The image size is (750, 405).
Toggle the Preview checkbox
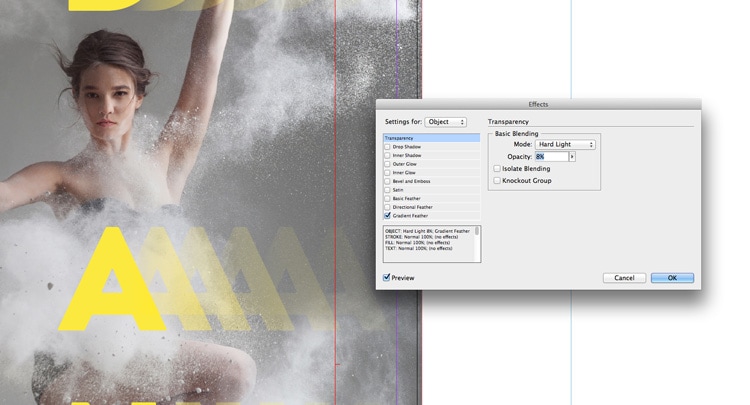pos(386,277)
